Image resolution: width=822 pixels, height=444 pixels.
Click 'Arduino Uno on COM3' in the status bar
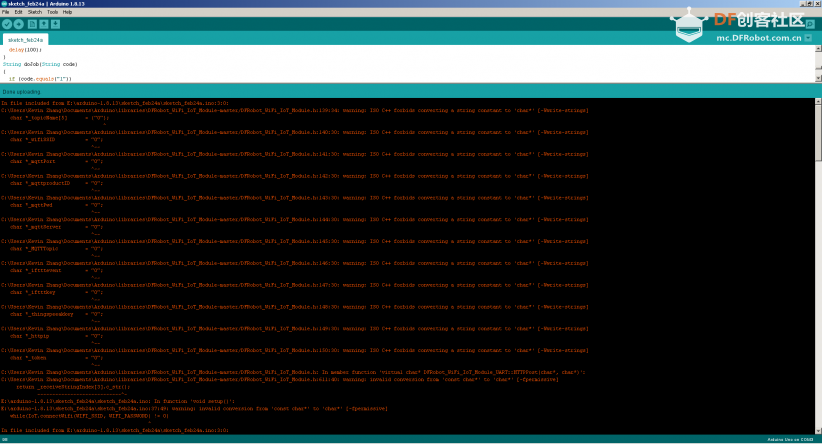tap(790, 439)
